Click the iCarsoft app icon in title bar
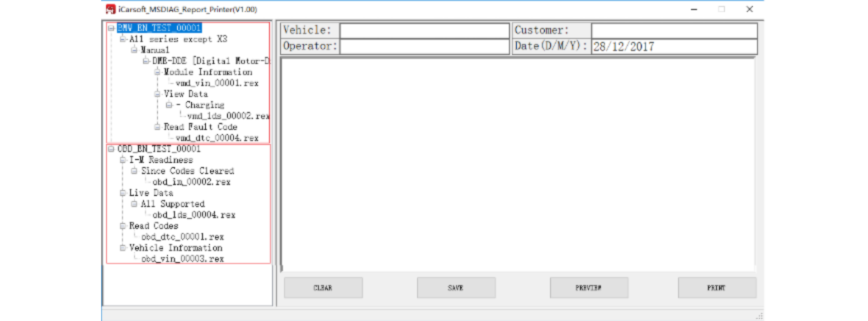 click(x=110, y=9)
